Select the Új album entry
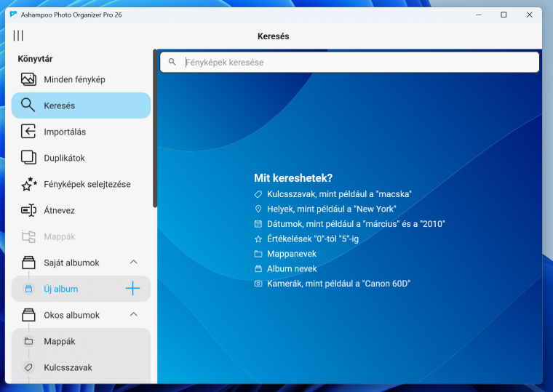 tap(60, 289)
